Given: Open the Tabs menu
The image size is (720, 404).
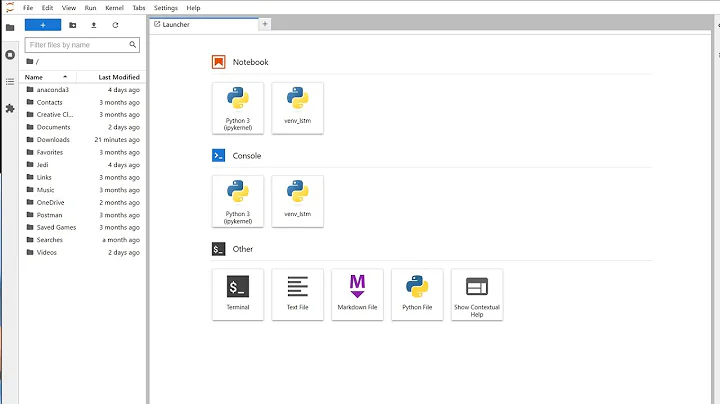Looking at the screenshot, I should click(139, 8).
